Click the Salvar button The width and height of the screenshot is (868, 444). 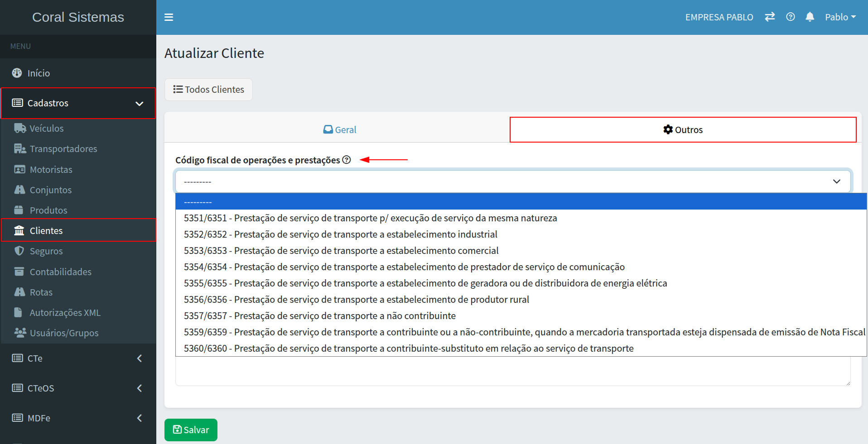191,430
